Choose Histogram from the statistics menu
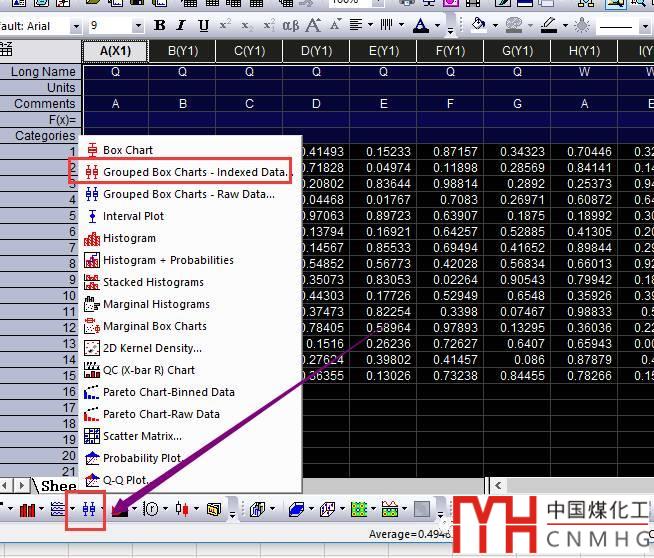 tap(129, 238)
